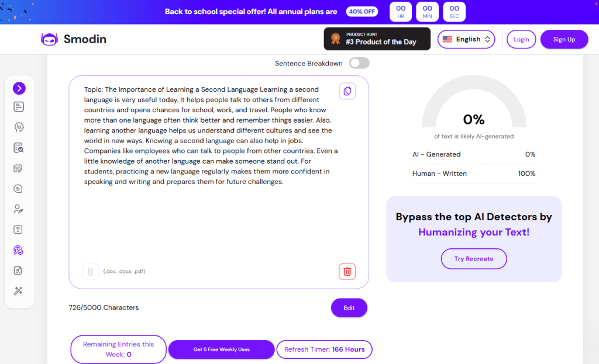
Task: Click inside the essay text area
Action: tap(211, 222)
